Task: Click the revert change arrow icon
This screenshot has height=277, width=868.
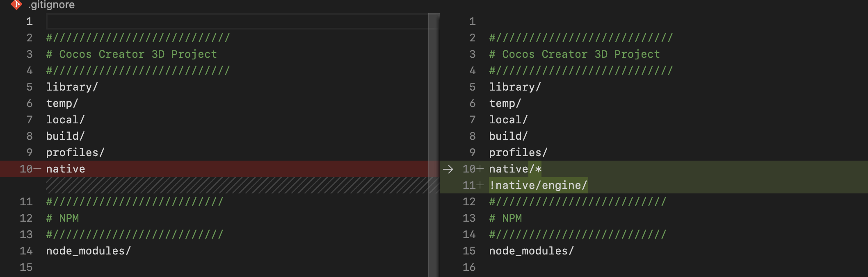Action: point(448,169)
